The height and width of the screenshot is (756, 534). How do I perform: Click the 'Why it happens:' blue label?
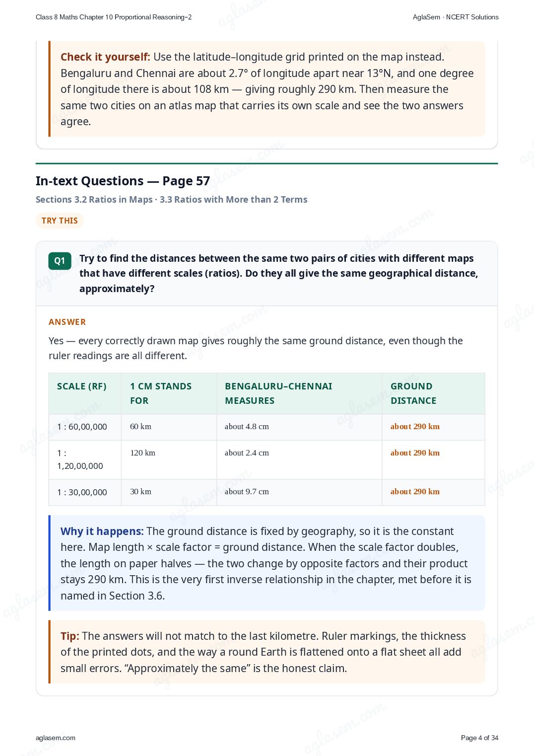tap(102, 531)
